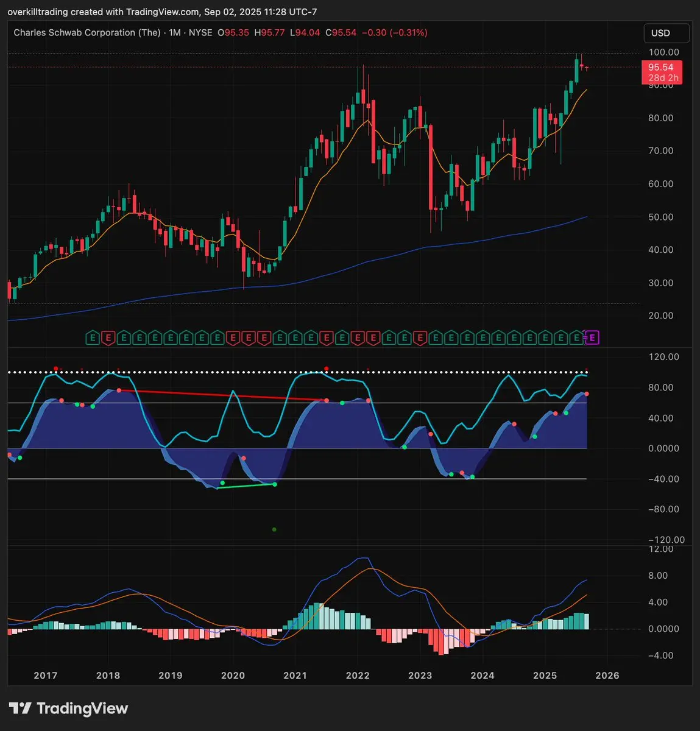This screenshot has height=731, width=700.
Task: Click the 2019 label on the time axis
Action: tap(171, 676)
